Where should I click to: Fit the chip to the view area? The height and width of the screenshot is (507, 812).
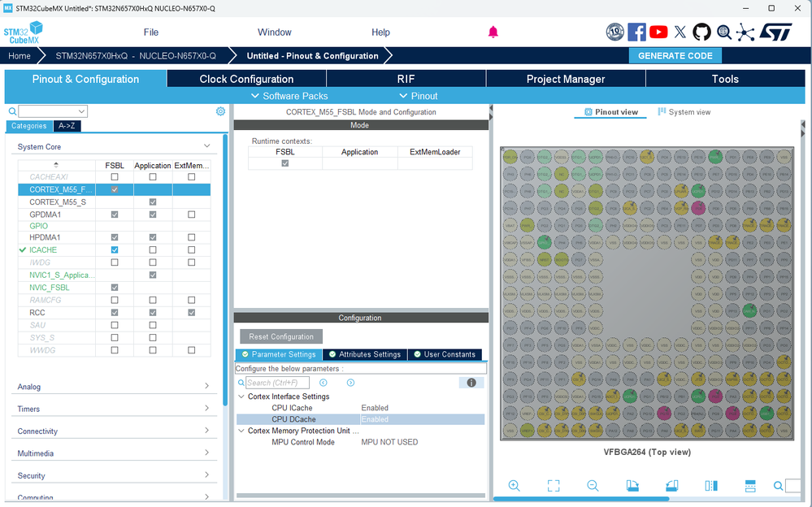point(553,485)
